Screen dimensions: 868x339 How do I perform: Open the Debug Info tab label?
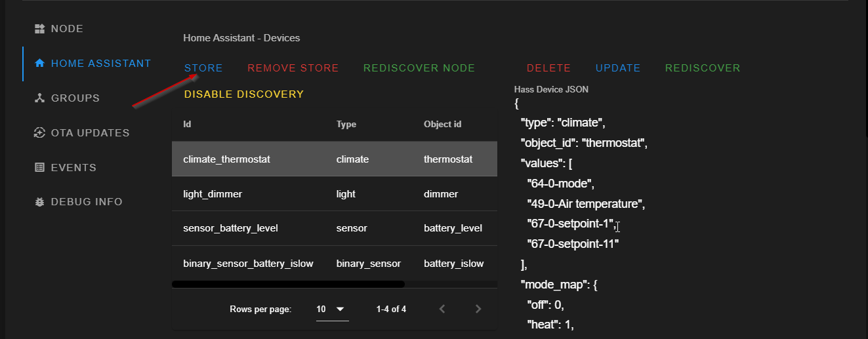click(87, 202)
